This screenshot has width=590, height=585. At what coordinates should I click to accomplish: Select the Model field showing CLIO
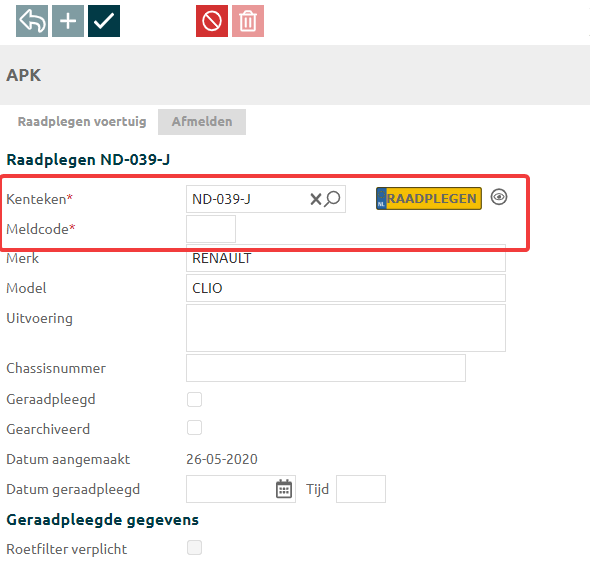click(346, 288)
